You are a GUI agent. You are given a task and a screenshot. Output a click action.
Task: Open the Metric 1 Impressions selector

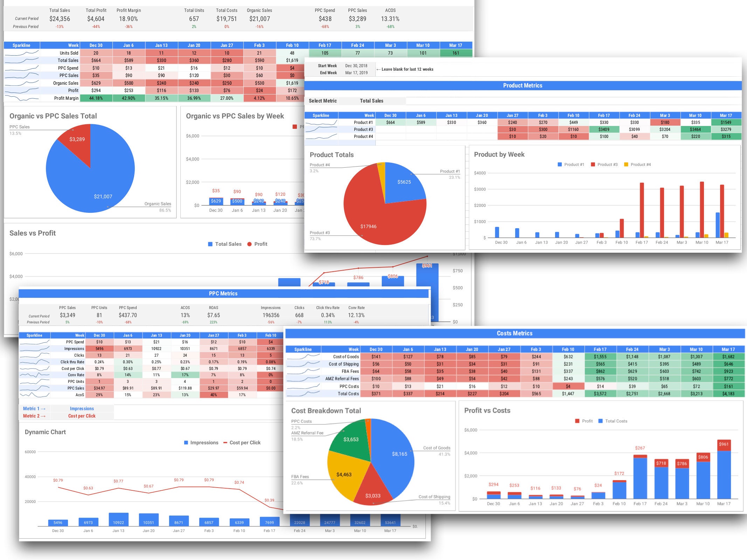coord(82,408)
